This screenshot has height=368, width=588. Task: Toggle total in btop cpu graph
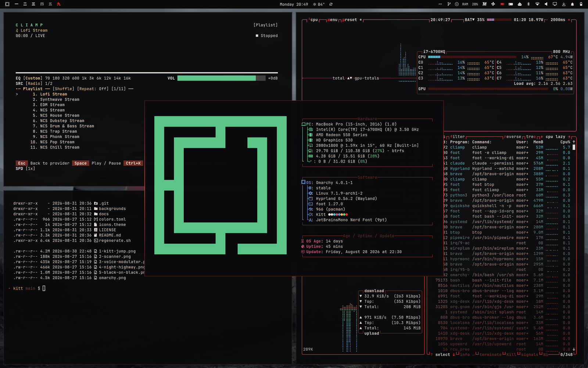(x=338, y=78)
